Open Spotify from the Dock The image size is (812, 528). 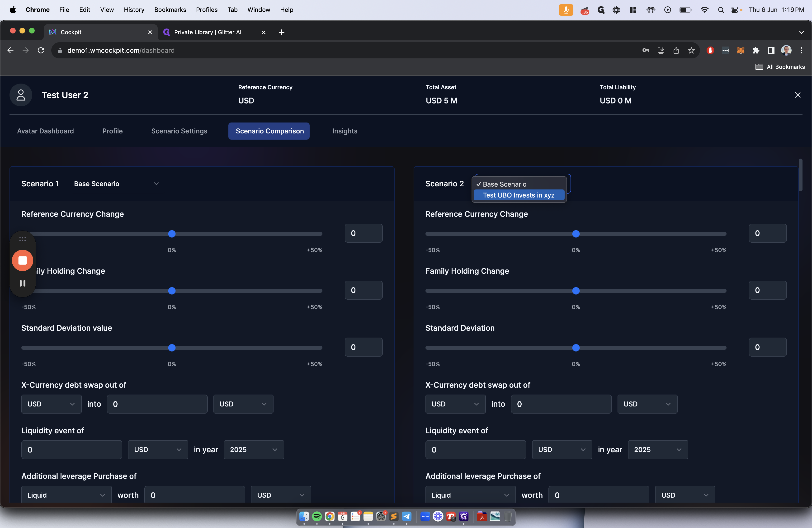click(317, 516)
